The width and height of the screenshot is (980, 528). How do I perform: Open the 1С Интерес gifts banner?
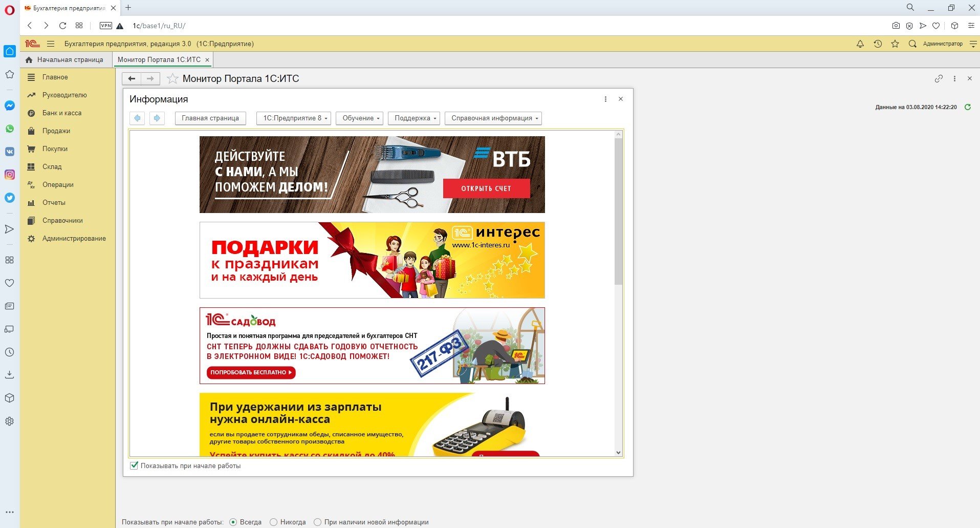coord(372,260)
